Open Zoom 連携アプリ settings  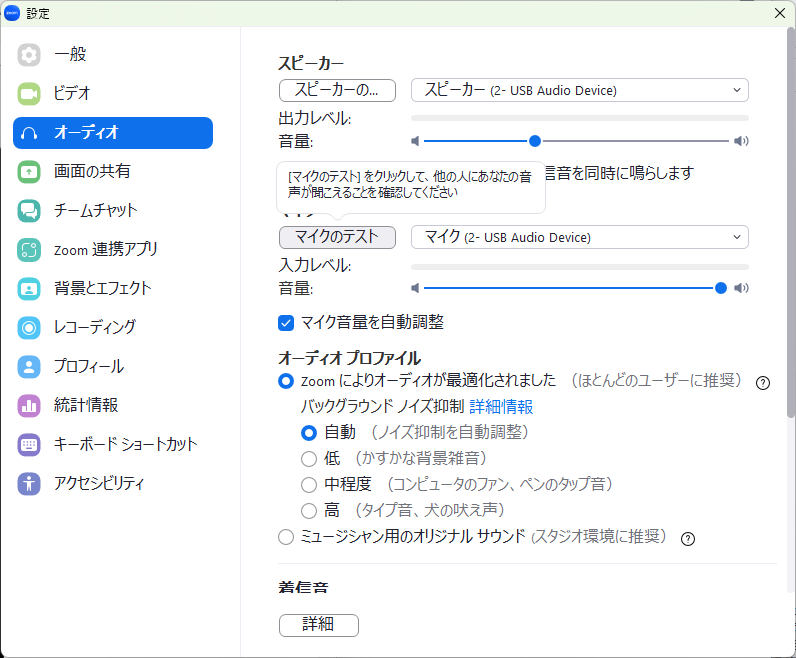[x=113, y=250]
